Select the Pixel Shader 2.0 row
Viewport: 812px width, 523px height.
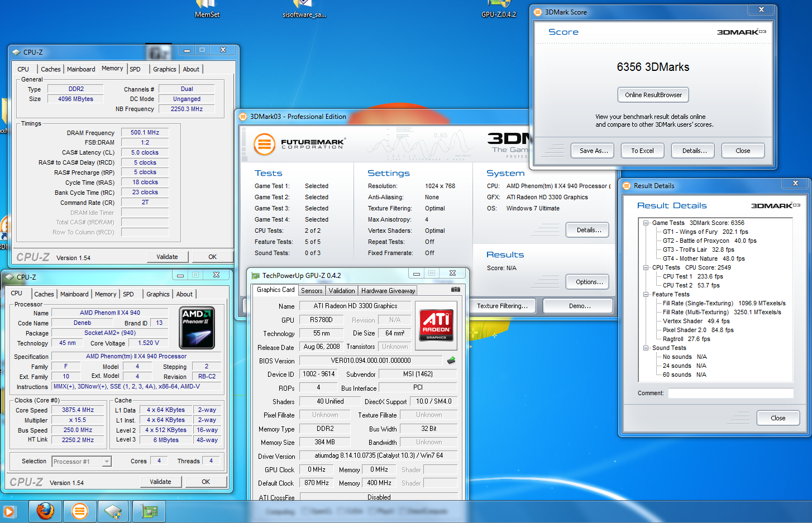(698, 330)
